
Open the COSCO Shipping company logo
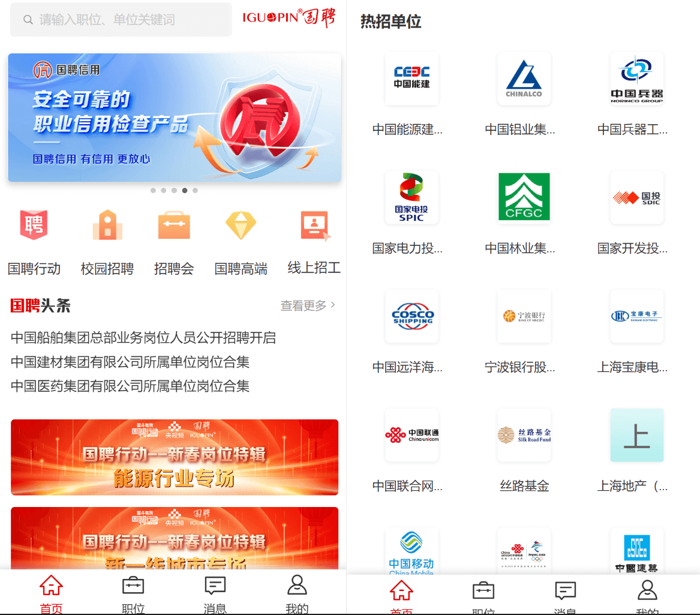click(411, 316)
